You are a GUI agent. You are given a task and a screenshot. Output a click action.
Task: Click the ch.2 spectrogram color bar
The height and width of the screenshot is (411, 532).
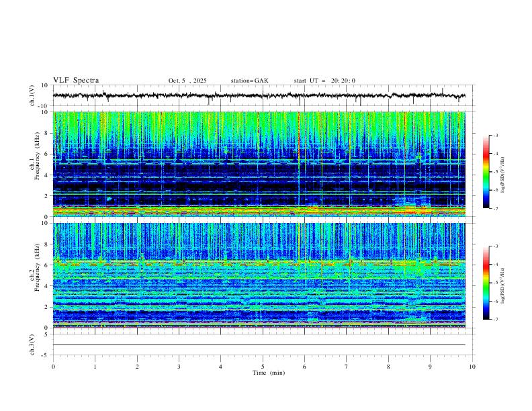pos(486,283)
